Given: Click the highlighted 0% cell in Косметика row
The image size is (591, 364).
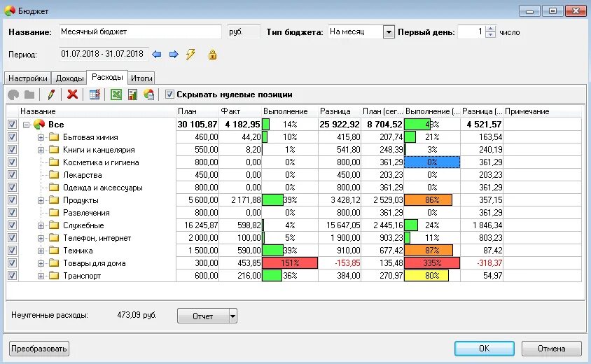Looking at the screenshot, I should pos(432,162).
